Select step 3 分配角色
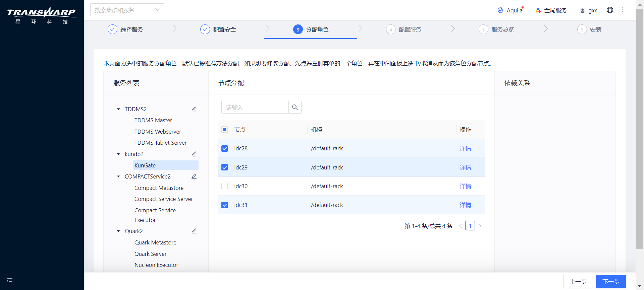 click(x=311, y=29)
